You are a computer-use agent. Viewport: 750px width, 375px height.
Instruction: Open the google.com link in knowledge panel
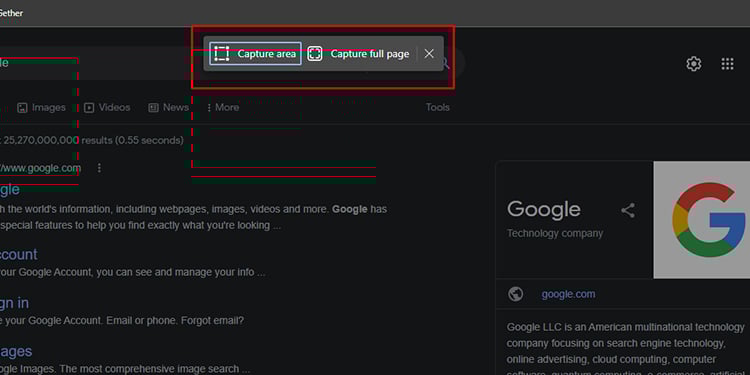568,294
